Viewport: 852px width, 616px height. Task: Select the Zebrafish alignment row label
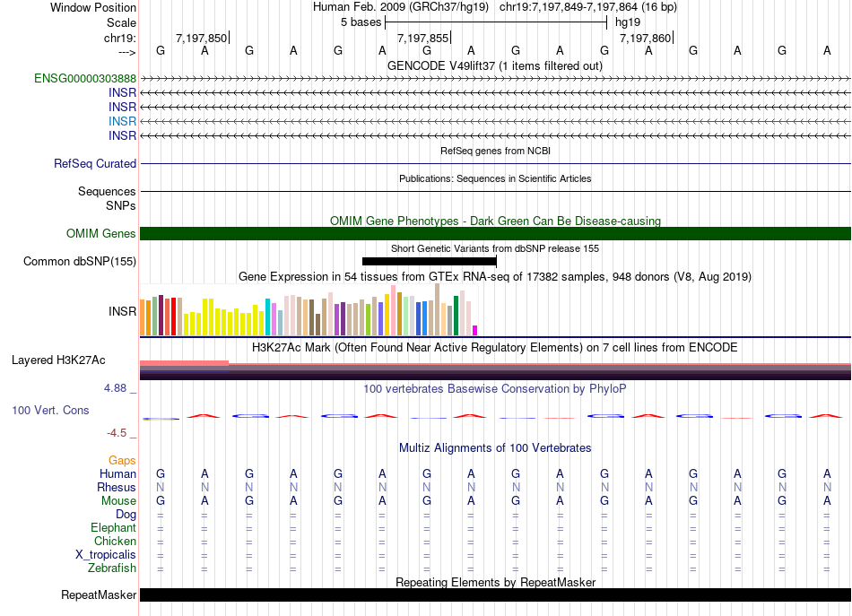click(112, 568)
